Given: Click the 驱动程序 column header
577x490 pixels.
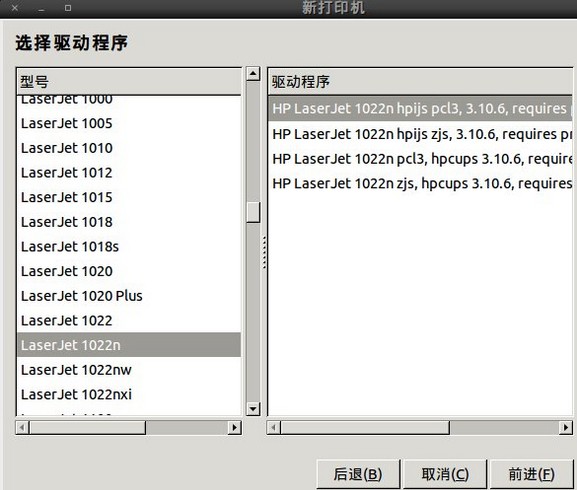Looking at the screenshot, I should pyautogui.click(x=420, y=82).
